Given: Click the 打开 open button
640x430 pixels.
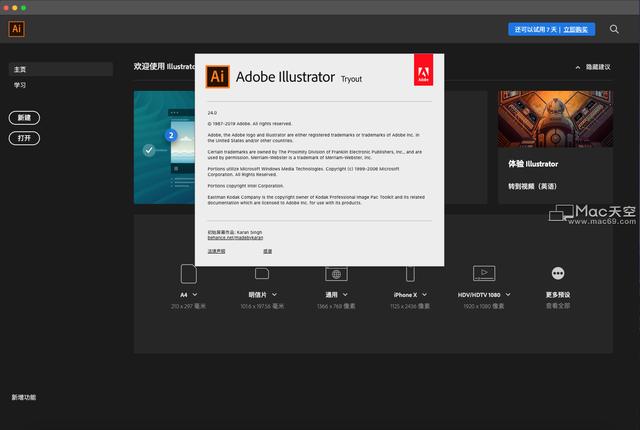Looking at the screenshot, I should [24, 138].
